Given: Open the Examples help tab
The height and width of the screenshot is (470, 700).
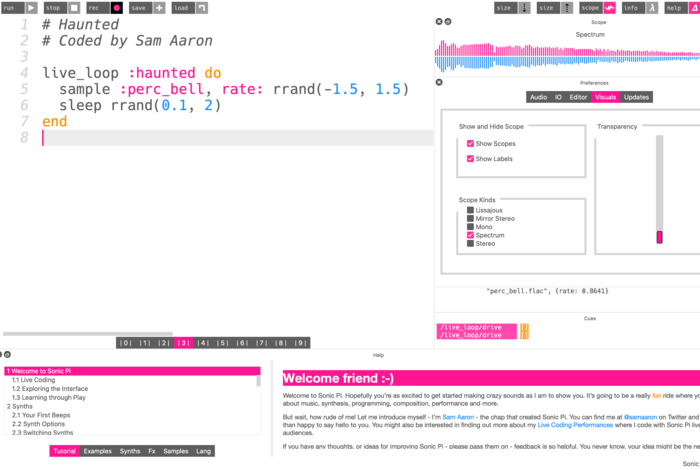Looking at the screenshot, I should [97, 451].
